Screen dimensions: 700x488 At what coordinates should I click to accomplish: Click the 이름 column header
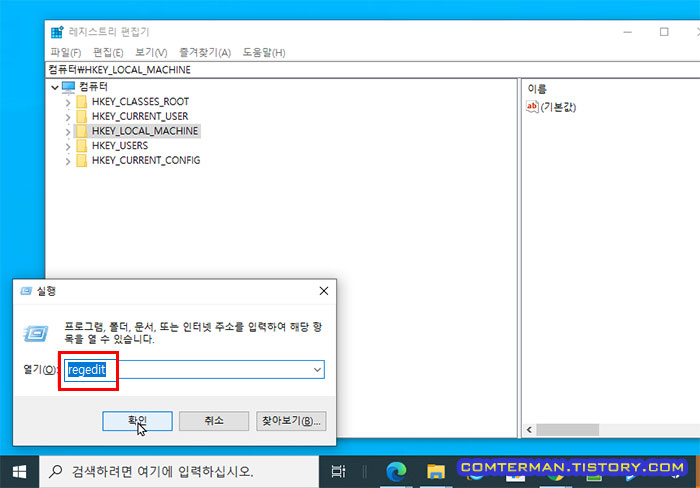(537, 89)
